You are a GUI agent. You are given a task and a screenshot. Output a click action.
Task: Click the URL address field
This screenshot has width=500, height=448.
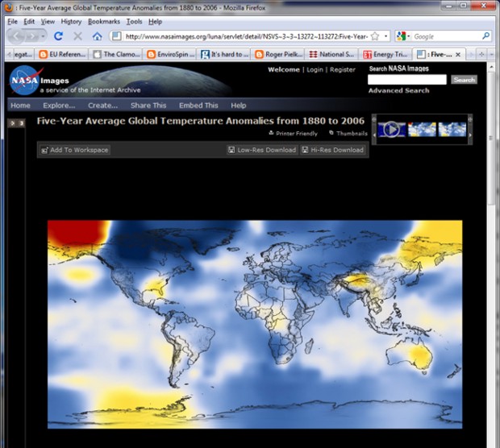[x=246, y=36]
